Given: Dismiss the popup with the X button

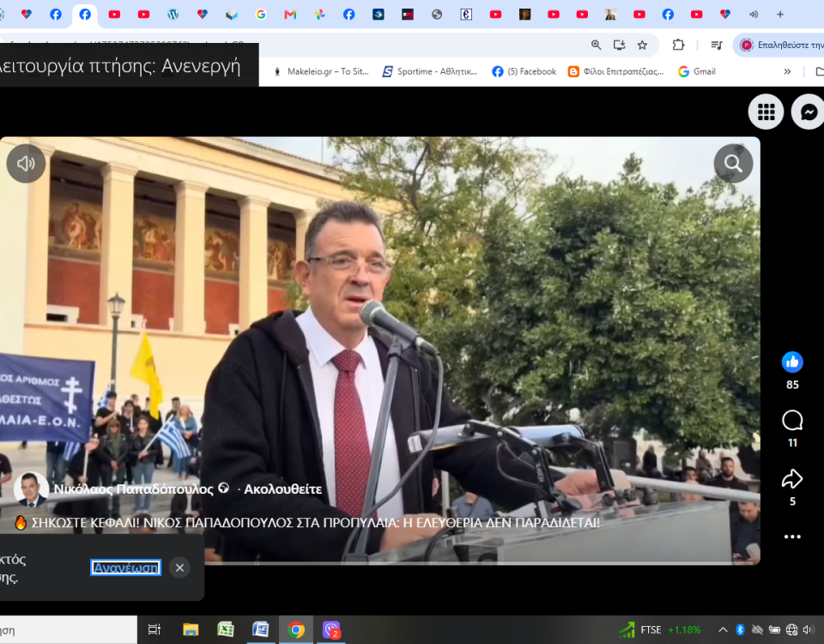Looking at the screenshot, I should pos(179,568).
